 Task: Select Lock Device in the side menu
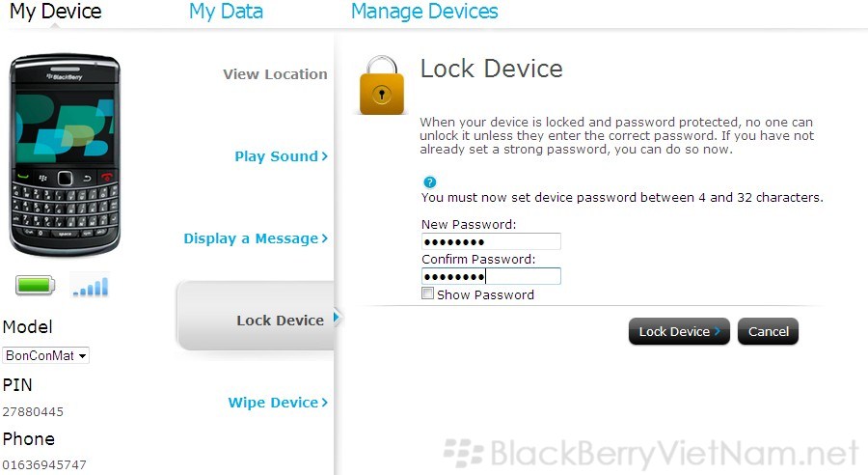(x=280, y=321)
